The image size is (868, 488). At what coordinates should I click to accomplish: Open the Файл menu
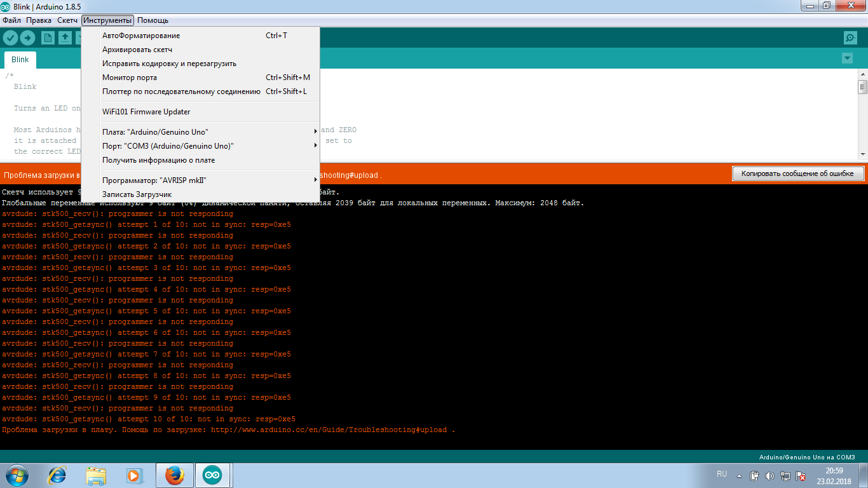[x=11, y=20]
